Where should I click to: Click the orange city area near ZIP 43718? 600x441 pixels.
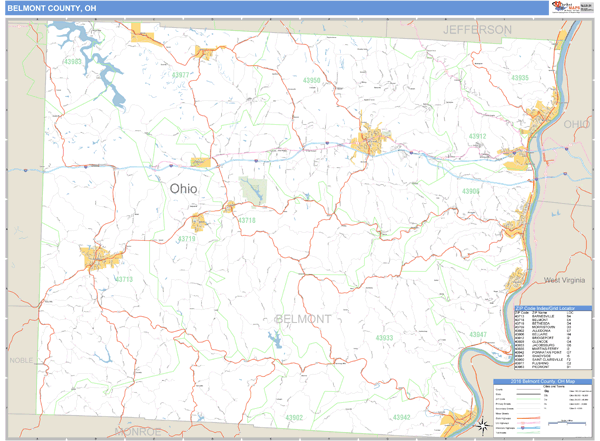[x=228, y=209]
